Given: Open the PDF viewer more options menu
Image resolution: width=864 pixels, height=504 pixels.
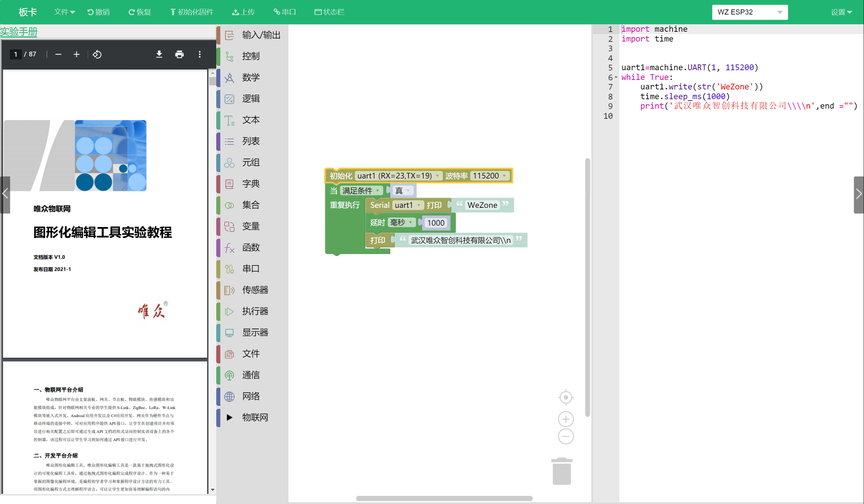Looking at the screenshot, I should tap(199, 54).
